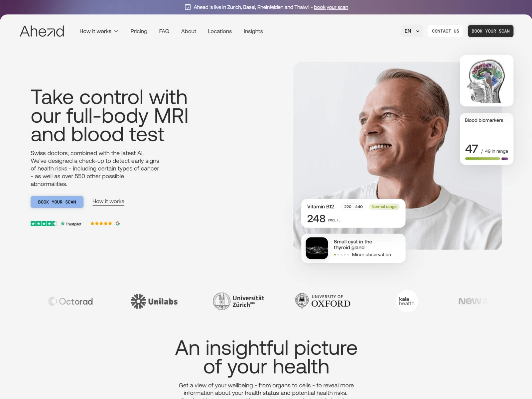The height and width of the screenshot is (399, 532).
Task: Click the blood biomarkers range progress bar
Action: point(486,159)
